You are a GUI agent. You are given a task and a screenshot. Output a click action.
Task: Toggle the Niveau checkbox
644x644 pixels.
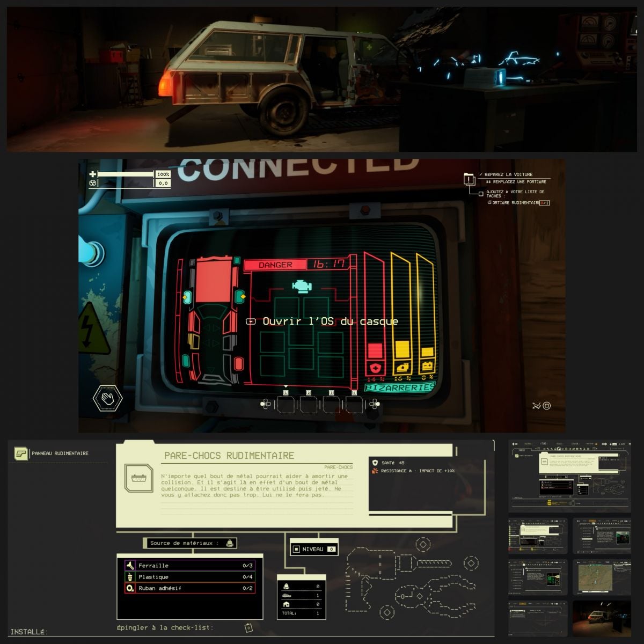296,549
